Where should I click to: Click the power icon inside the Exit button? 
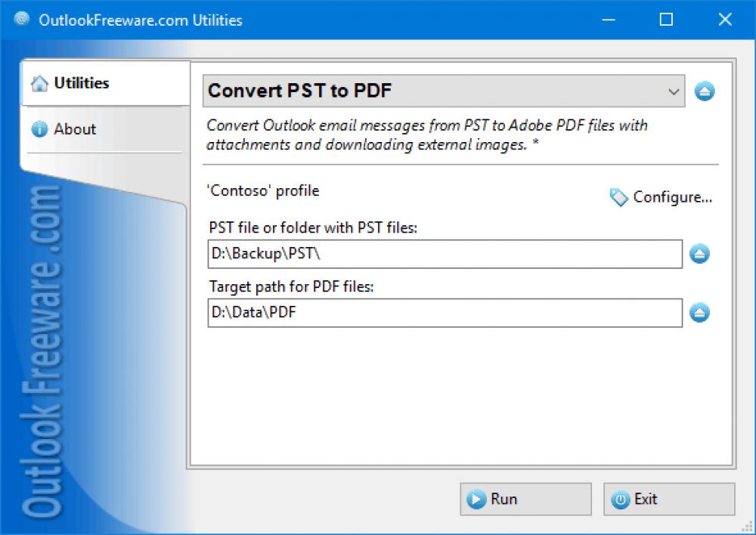(621, 499)
